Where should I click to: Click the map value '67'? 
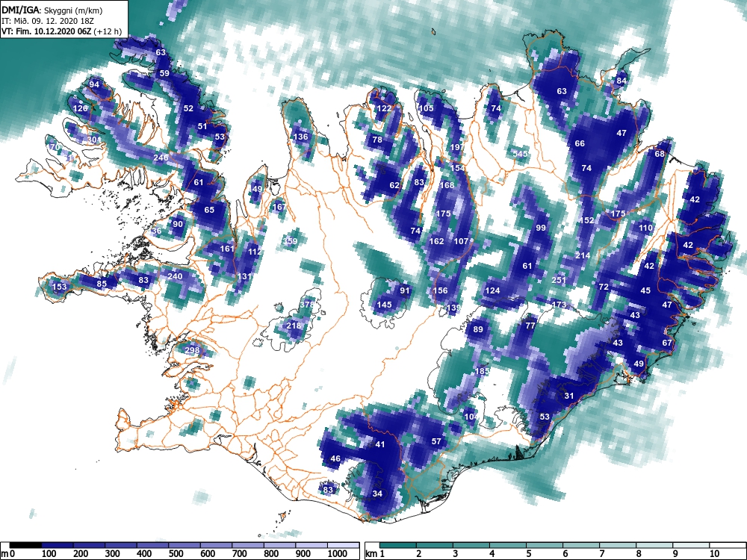click(667, 343)
